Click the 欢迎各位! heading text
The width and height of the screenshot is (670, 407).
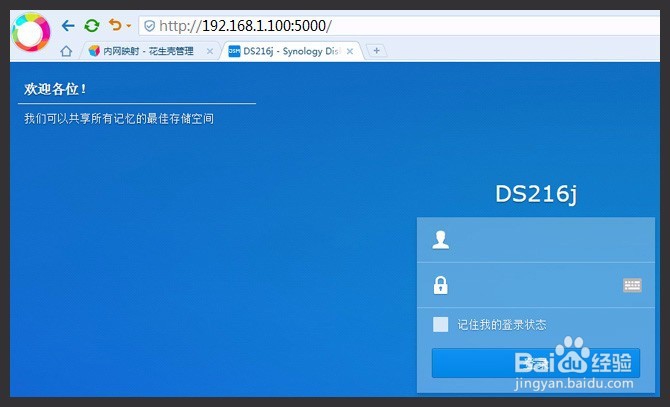pyautogui.click(x=55, y=89)
